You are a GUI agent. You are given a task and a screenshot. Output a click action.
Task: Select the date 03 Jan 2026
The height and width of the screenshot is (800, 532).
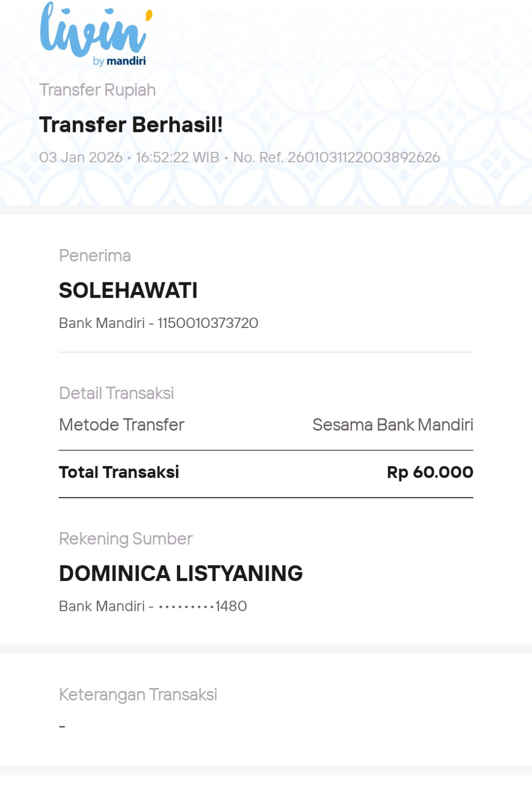coord(80,157)
